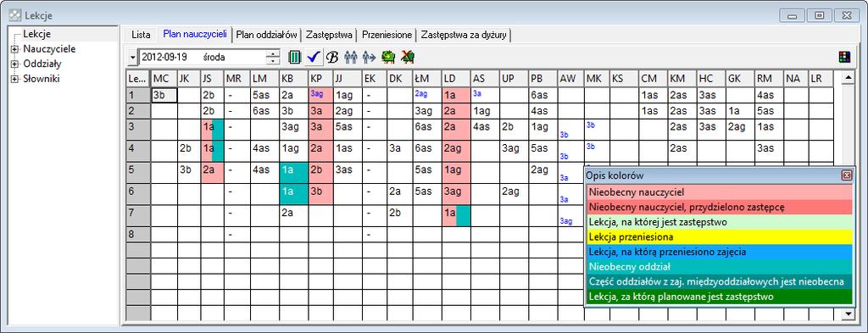Click cell 6as in PB column, lesson 1

pyautogui.click(x=542, y=95)
